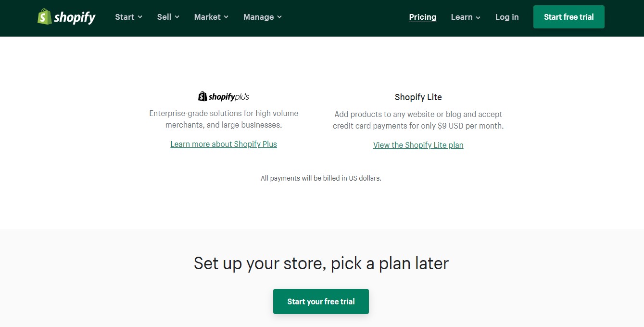The image size is (644, 327).
Task: Click the Shopify Plus logo
Action: pos(223,96)
